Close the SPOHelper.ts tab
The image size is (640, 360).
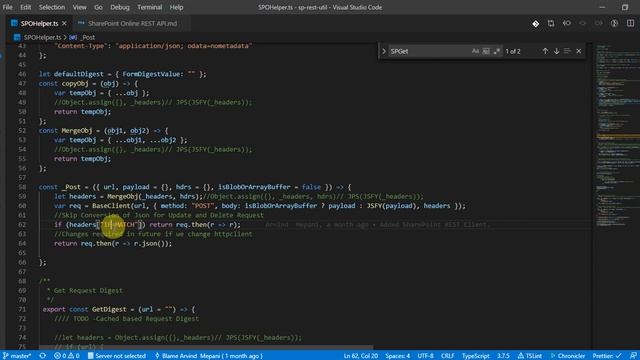tap(64, 24)
